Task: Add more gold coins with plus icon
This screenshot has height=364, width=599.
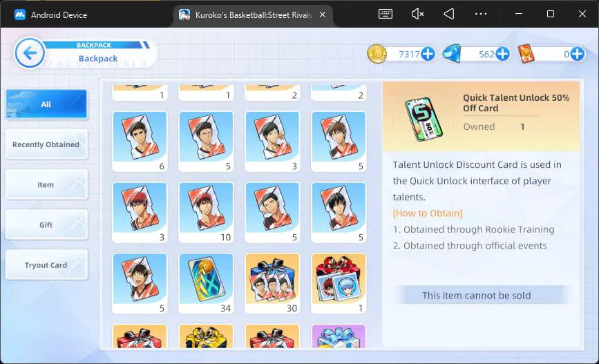Action: coord(428,54)
